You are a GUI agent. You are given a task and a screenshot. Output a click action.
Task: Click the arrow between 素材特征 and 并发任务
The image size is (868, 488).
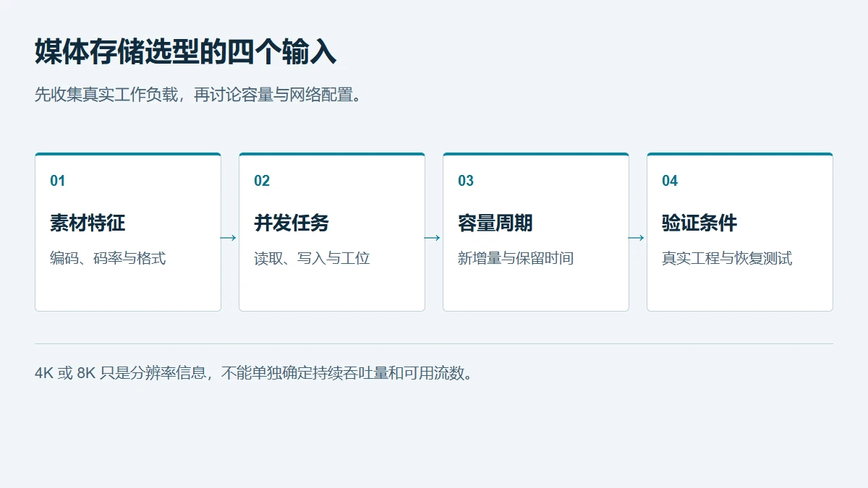tap(229, 238)
